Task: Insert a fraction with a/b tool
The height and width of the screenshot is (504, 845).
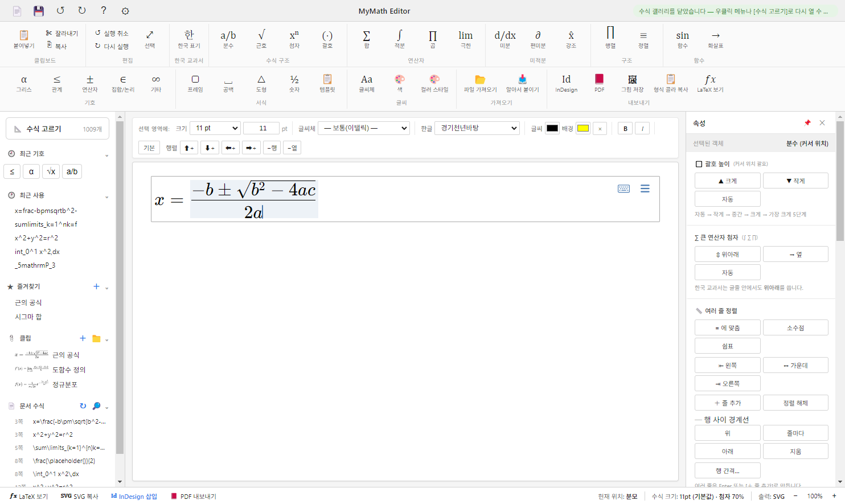Action: (228, 39)
